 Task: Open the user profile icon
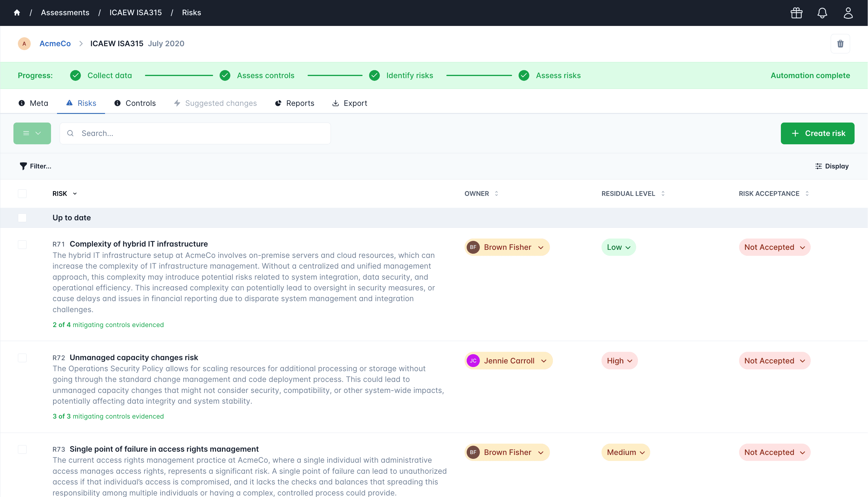[848, 13]
